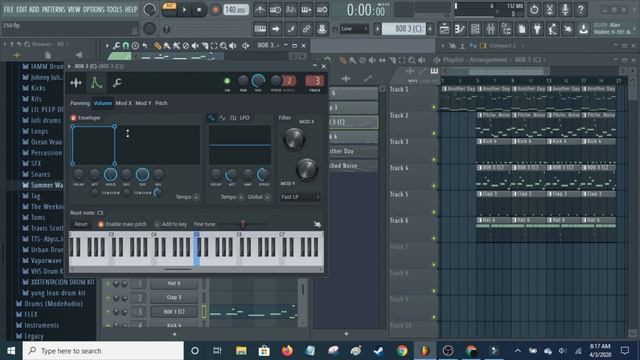The height and width of the screenshot is (360, 640).
Task: Click the channel volume knob
Action: [x=258, y=81]
